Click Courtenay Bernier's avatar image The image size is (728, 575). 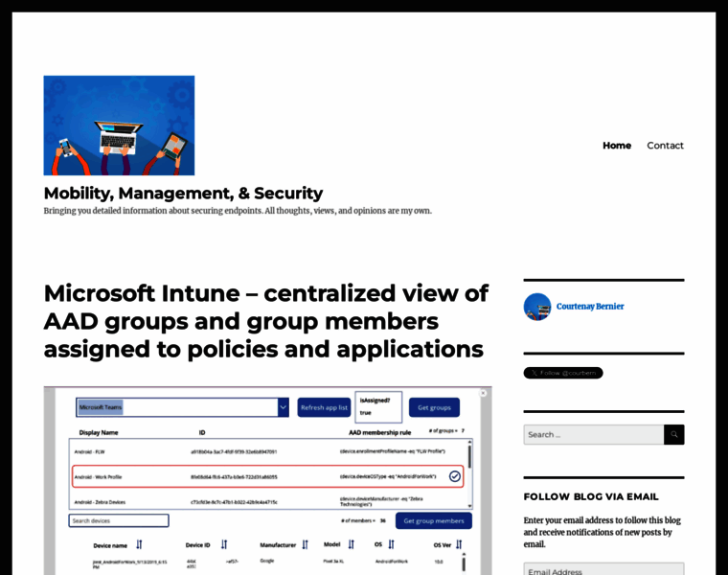pyautogui.click(x=537, y=307)
